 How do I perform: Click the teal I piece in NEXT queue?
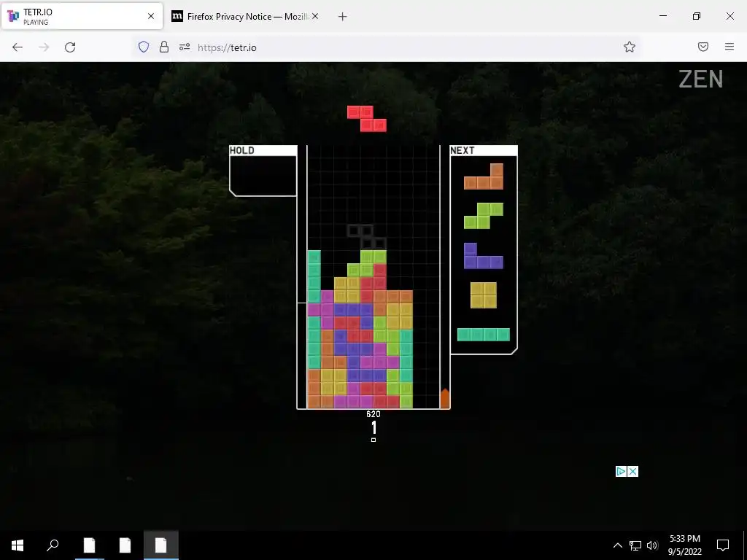(484, 335)
